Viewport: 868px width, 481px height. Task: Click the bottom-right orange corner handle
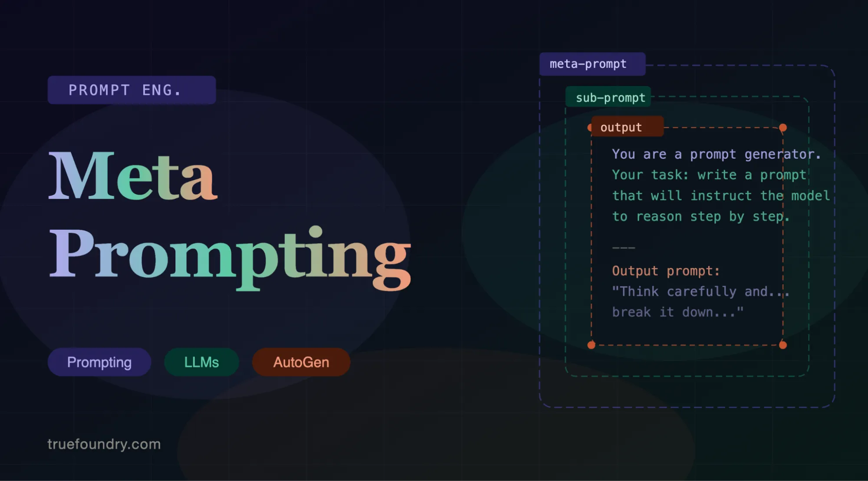pos(783,345)
